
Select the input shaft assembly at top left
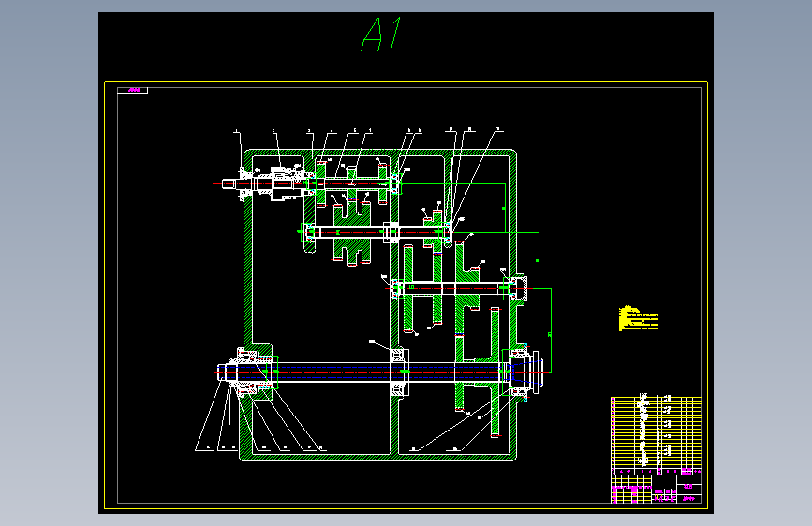(x=267, y=183)
